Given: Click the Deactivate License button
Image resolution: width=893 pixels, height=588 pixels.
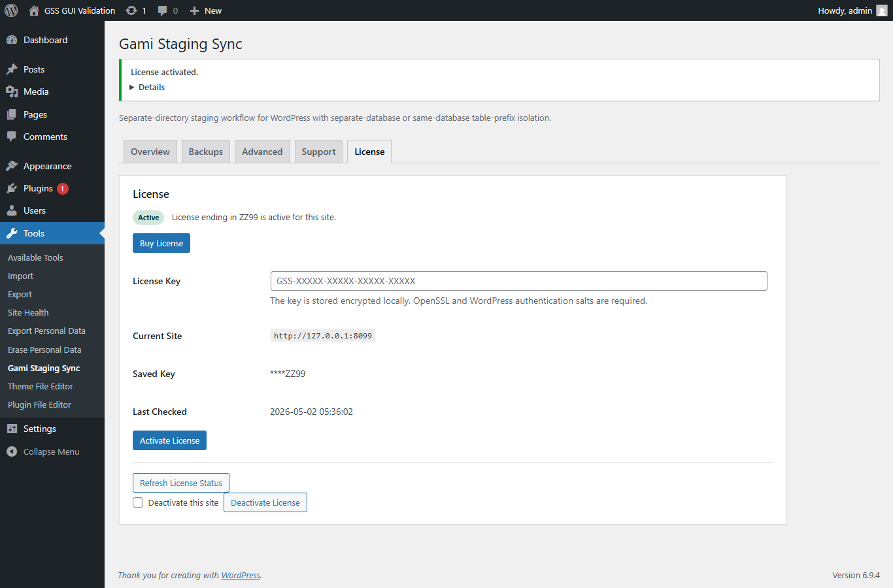Looking at the screenshot, I should [x=265, y=502].
